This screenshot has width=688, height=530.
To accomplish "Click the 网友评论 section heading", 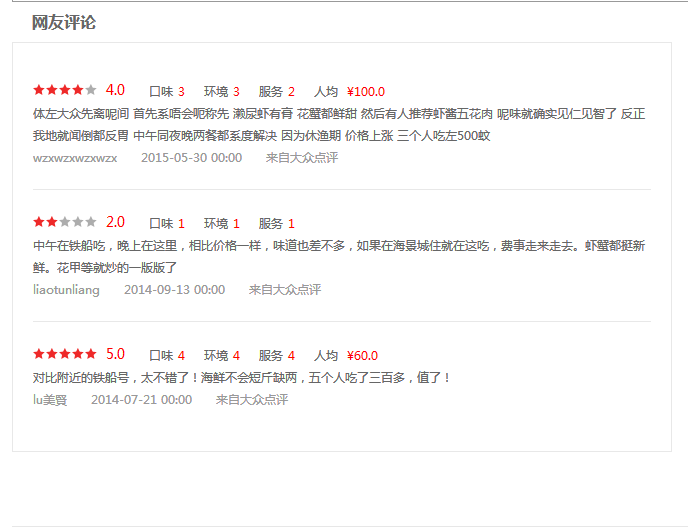I will point(64,22).
